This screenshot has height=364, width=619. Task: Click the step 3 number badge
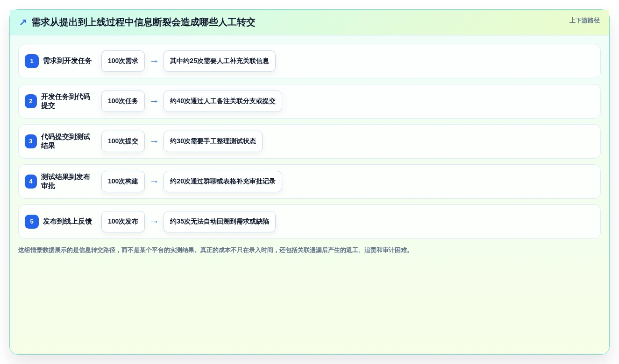(x=31, y=141)
